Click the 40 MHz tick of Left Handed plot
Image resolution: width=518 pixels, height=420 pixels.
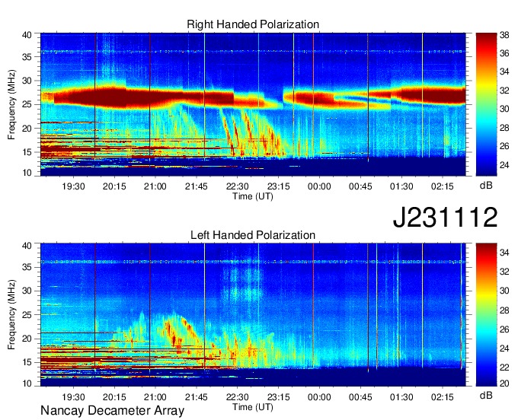(x=27, y=246)
